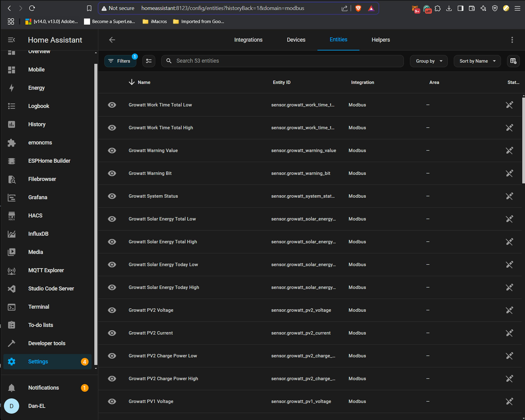Image resolution: width=525 pixels, height=420 pixels.
Task: Expand the Group by dropdown
Action: click(x=428, y=61)
